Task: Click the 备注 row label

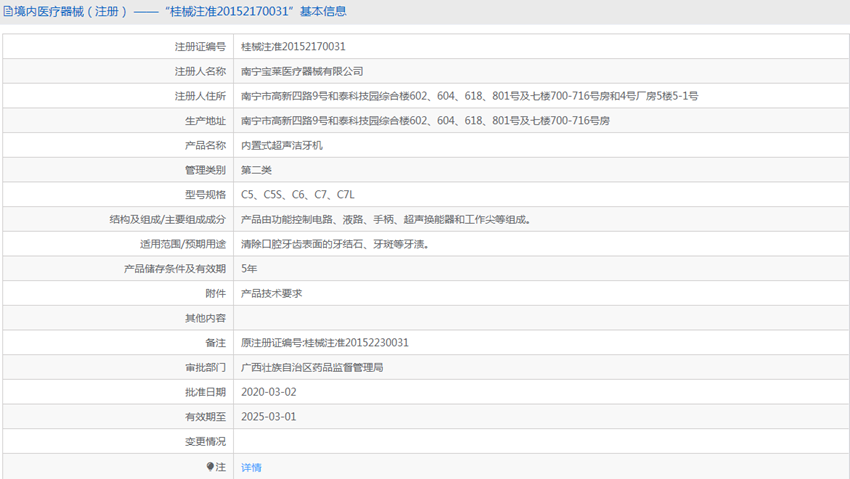Action: point(216,343)
